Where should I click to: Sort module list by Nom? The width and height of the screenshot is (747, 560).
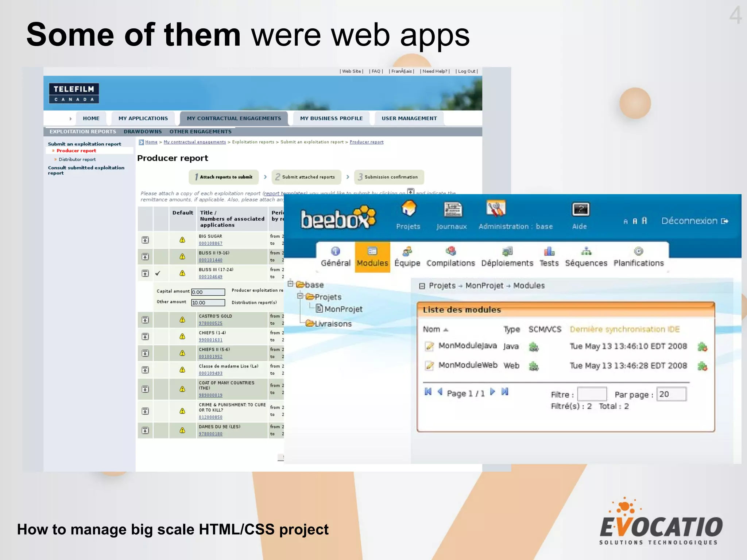[x=435, y=330]
